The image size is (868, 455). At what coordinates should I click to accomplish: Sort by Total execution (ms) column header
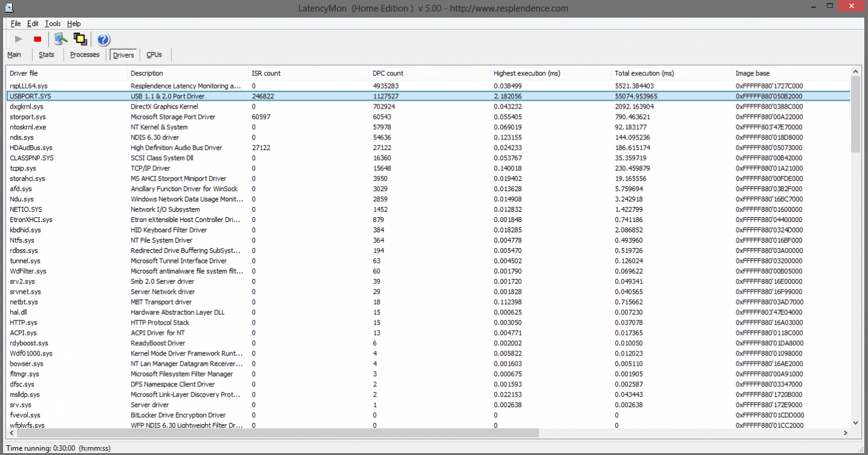[672, 73]
